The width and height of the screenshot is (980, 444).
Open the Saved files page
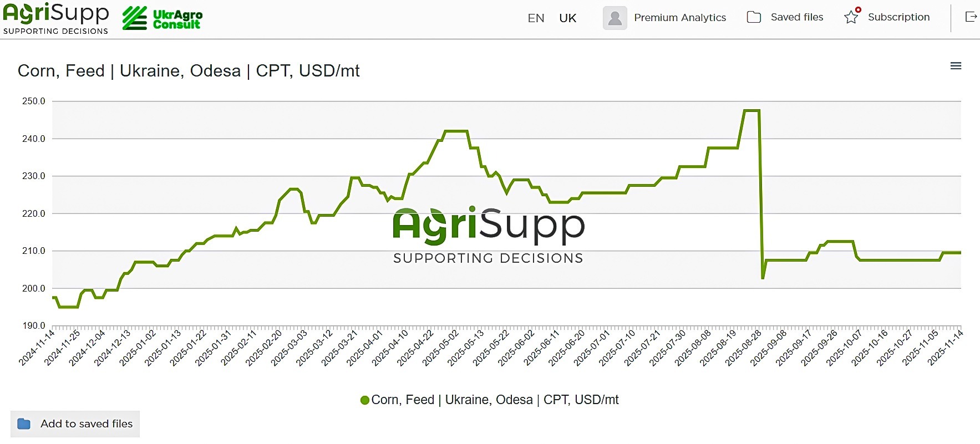point(797,17)
